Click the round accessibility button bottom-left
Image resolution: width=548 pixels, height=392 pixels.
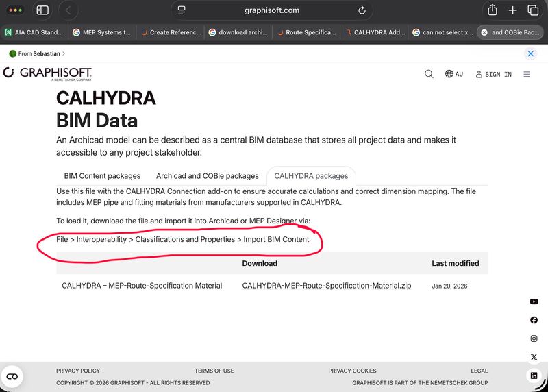tap(12, 376)
